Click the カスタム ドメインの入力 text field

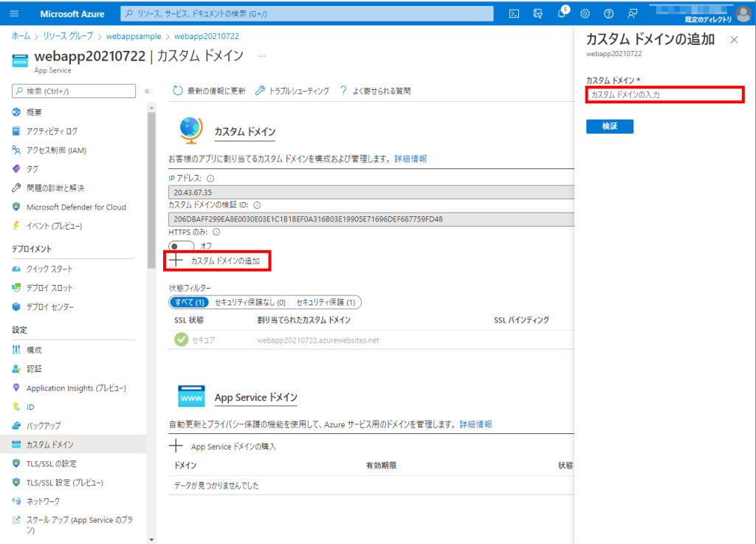click(x=665, y=94)
